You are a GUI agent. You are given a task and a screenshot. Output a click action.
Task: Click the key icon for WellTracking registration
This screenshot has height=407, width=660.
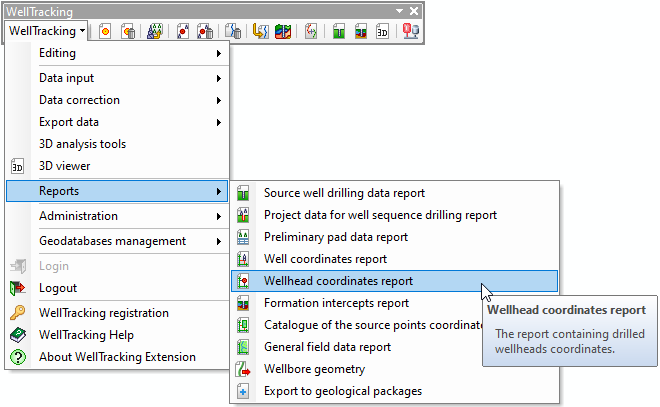pos(18,313)
